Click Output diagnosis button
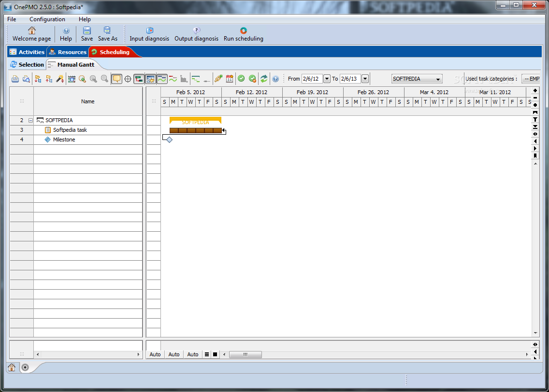 point(196,34)
